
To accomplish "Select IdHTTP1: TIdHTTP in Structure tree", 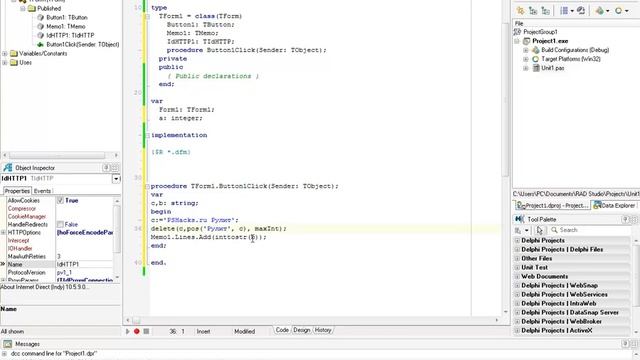I will coord(70,36).
